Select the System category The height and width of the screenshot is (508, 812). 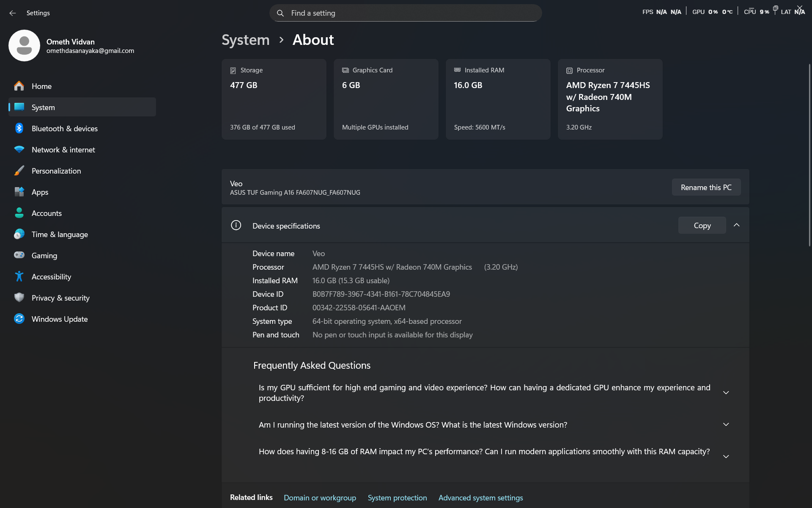[x=82, y=107]
